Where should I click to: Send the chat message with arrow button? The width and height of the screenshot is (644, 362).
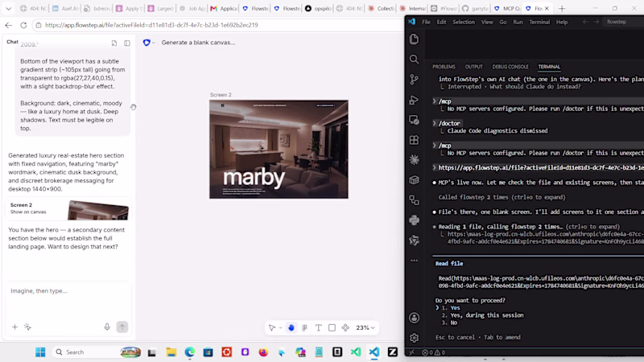click(122, 327)
